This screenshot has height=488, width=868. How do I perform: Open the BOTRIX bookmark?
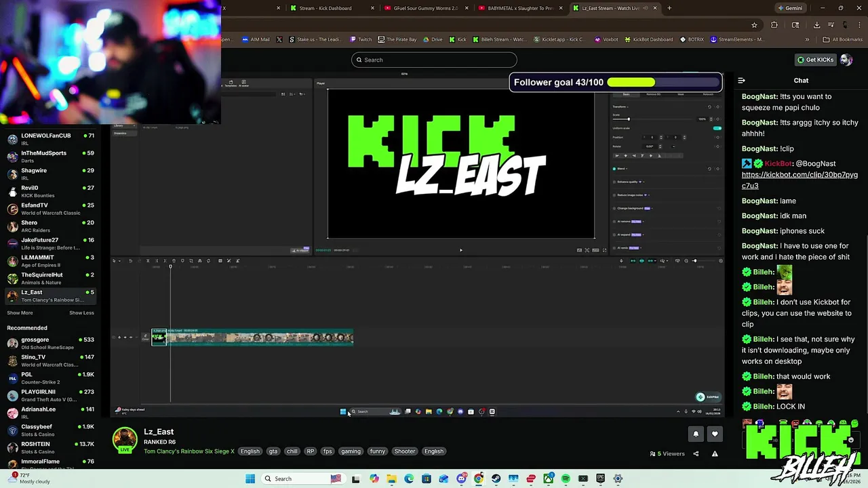point(691,39)
